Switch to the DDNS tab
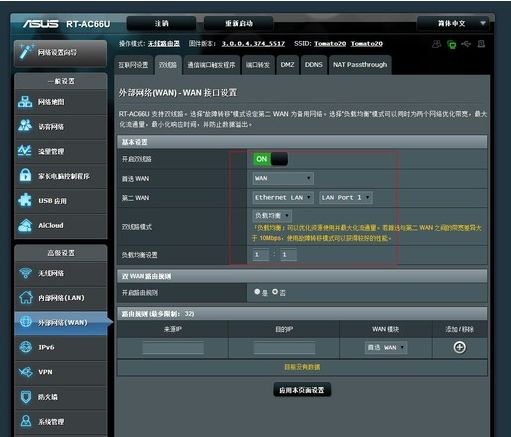Screen dimensions: 511x437 314,65
